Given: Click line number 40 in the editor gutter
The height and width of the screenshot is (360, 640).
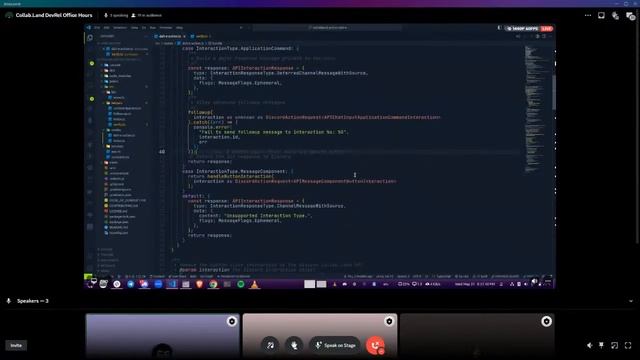Looking at the screenshot, I should (x=162, y=151).
